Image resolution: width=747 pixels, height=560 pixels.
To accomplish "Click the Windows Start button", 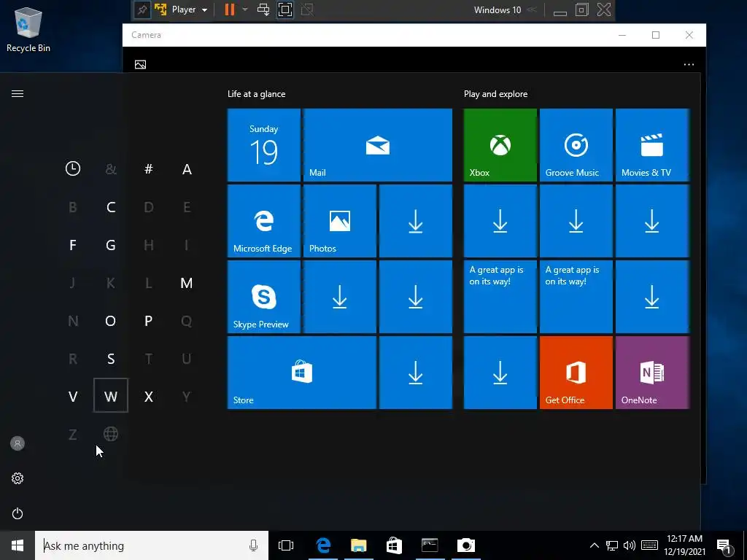I will pyautogui.click(x=18, y=545).
